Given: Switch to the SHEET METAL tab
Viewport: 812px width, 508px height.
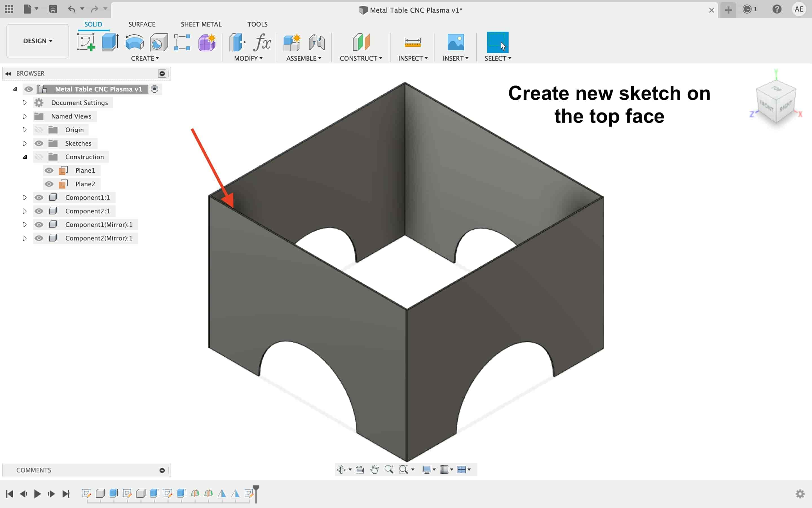Looking at the screenshot, I should point(201,24).
